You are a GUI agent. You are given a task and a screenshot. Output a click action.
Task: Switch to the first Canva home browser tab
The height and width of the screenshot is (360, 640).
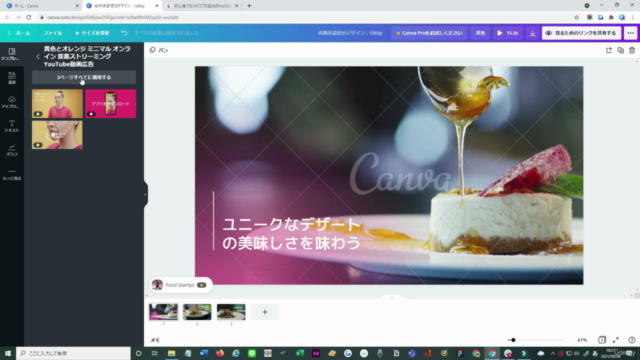point(41,6)
